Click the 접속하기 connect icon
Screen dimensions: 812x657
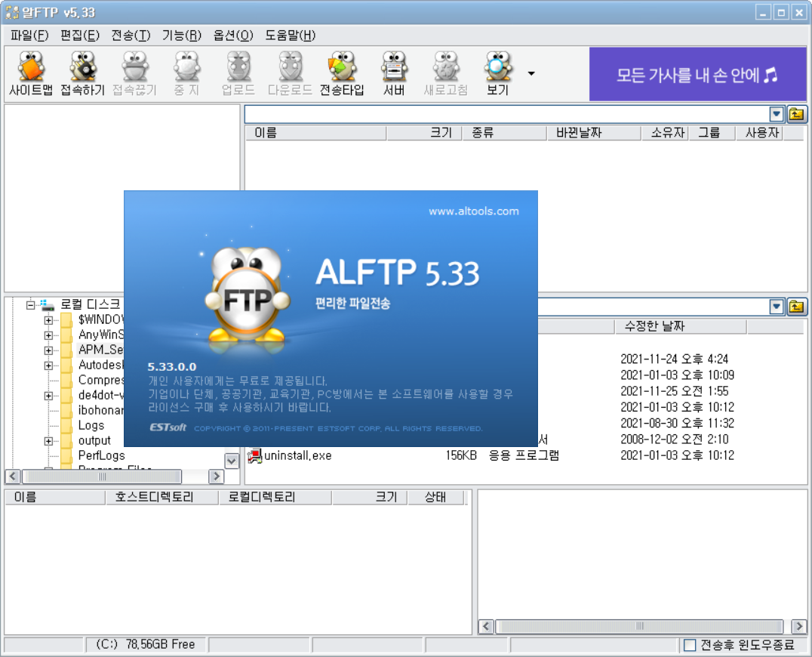tap(83, 73)
